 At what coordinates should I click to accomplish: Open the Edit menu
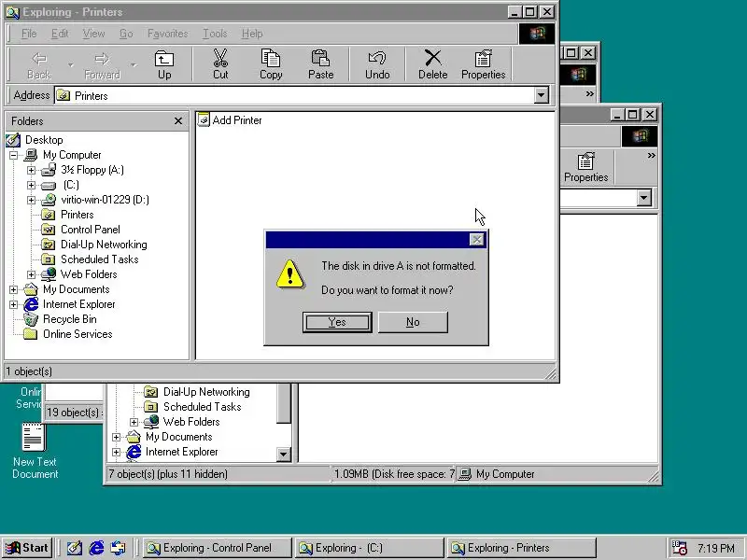tap(60, 34)
